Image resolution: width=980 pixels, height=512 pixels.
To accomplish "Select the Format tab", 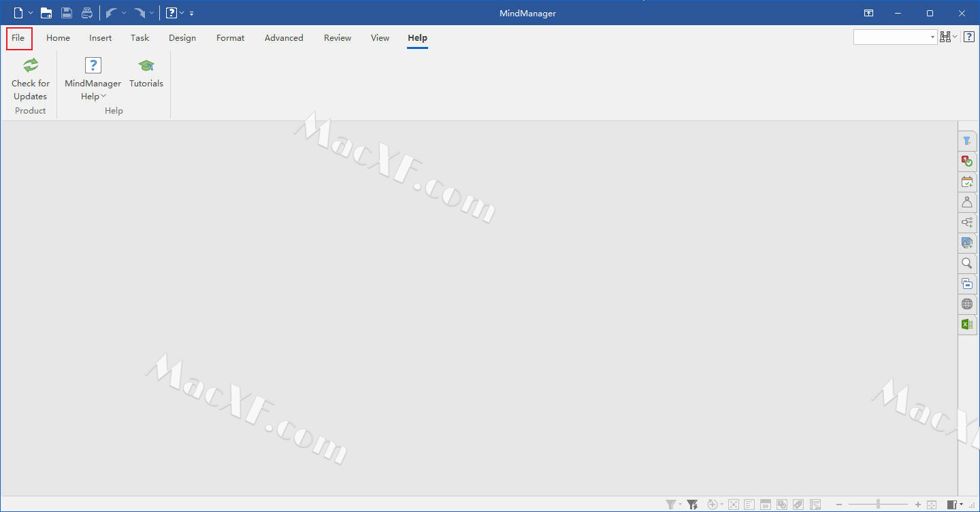I will [230, 37].
